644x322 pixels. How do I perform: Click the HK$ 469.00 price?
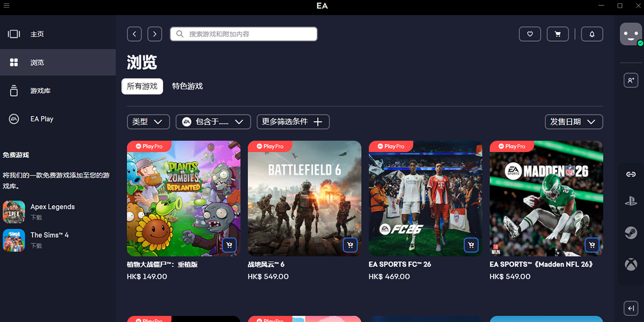coord(389,277)
